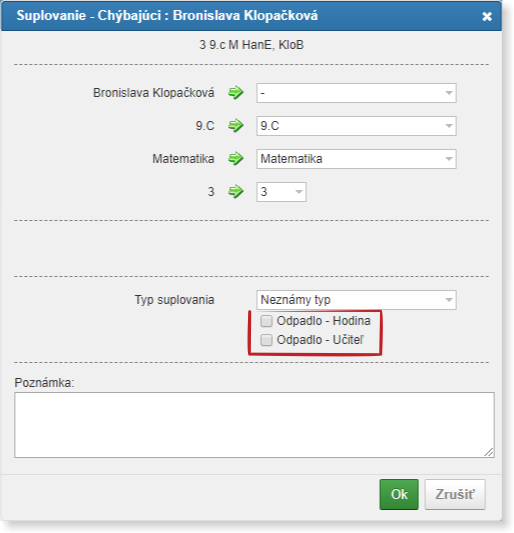Enable Odpadlo - Hodina checkbox
Screen dimensions: 514x533
coord(266,321)
